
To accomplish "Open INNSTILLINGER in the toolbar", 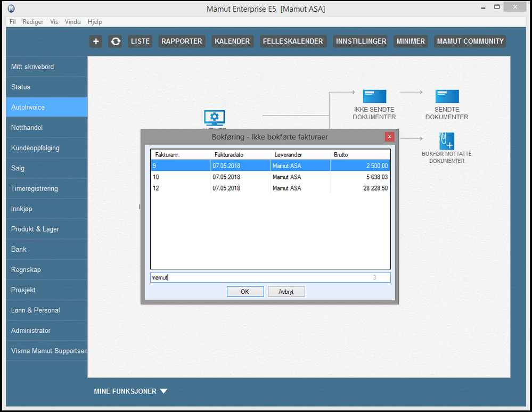I will click(x=361, y=42).
